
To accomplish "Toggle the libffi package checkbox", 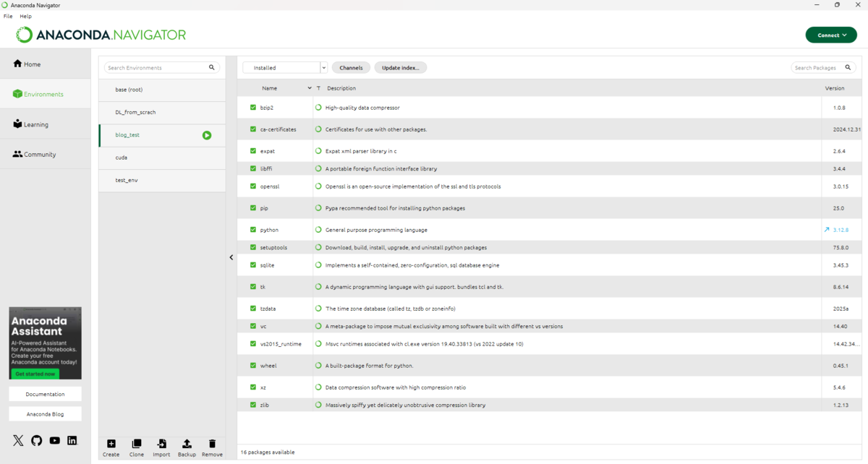I will click(253, 168).
